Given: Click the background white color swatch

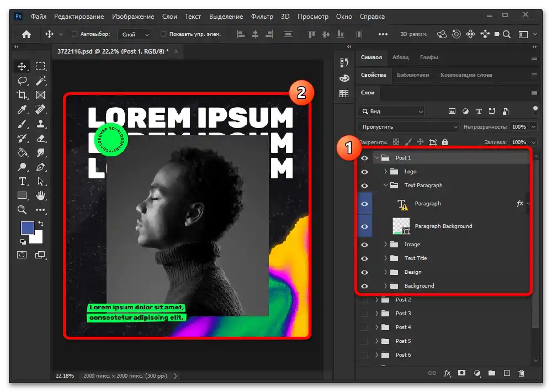Looking at the screenshot, I should [38, 239].
